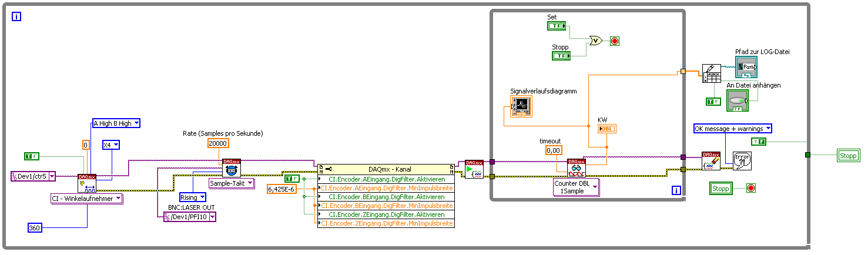Select CI.Encoder.AEingang.DigFilter.MinImpulsbreite property
Screen dimensions: 868x255
pos(386,188)
